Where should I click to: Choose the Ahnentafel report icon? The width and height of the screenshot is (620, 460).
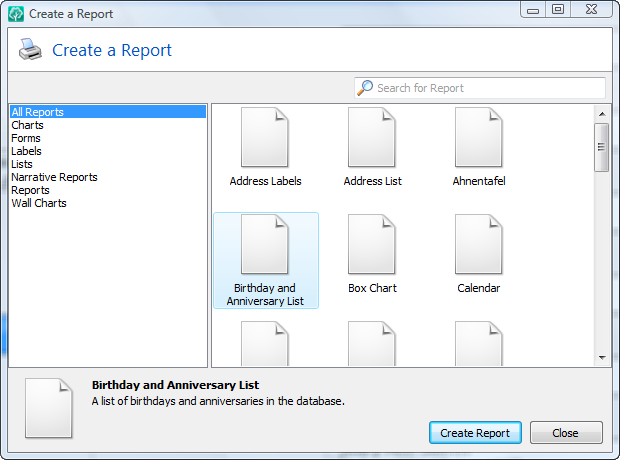point(479,137)
